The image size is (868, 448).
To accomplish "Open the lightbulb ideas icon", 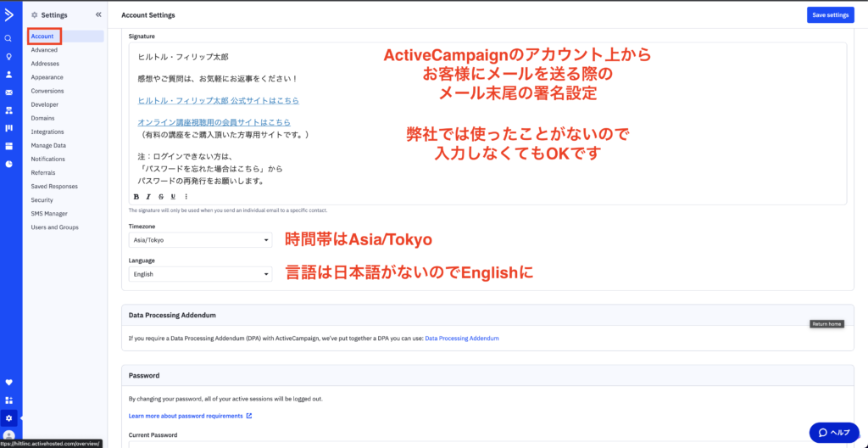I will tap(8, 57).
